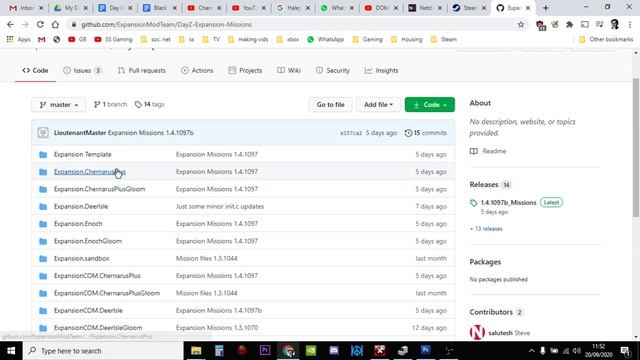Open Premiere Pro from the taskbar

point(265,351)
